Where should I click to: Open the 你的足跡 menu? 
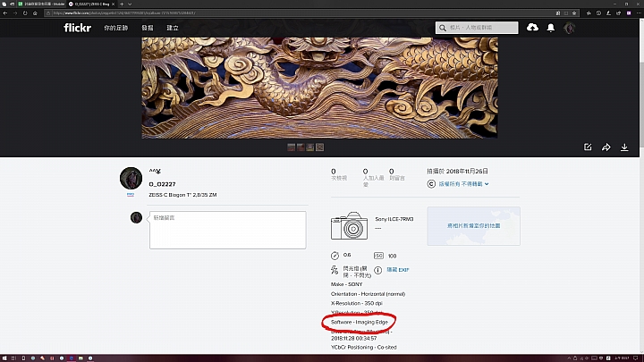[115, 28]
